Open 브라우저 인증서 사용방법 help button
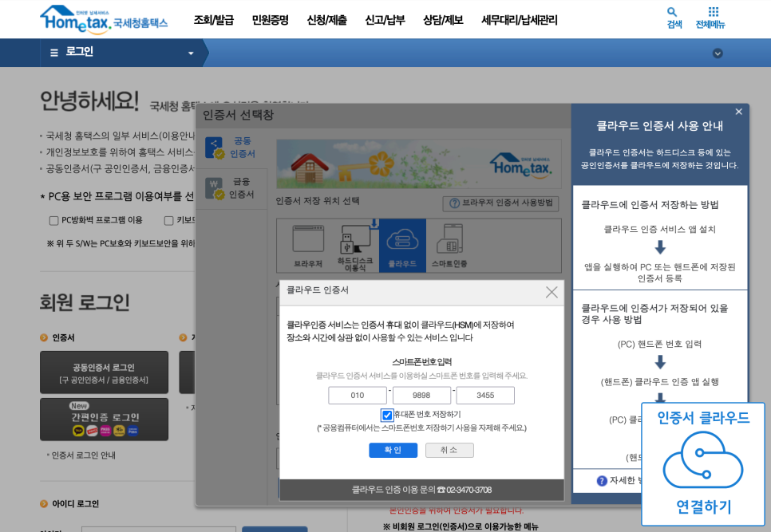This screenshot has width=771, height=532. pos(500,203)
